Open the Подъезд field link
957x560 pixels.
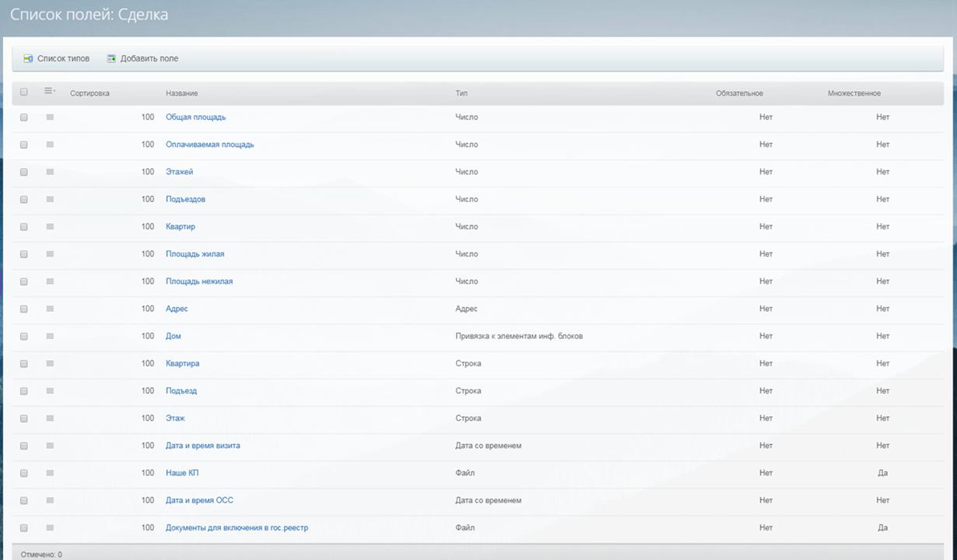click(181, 390)
